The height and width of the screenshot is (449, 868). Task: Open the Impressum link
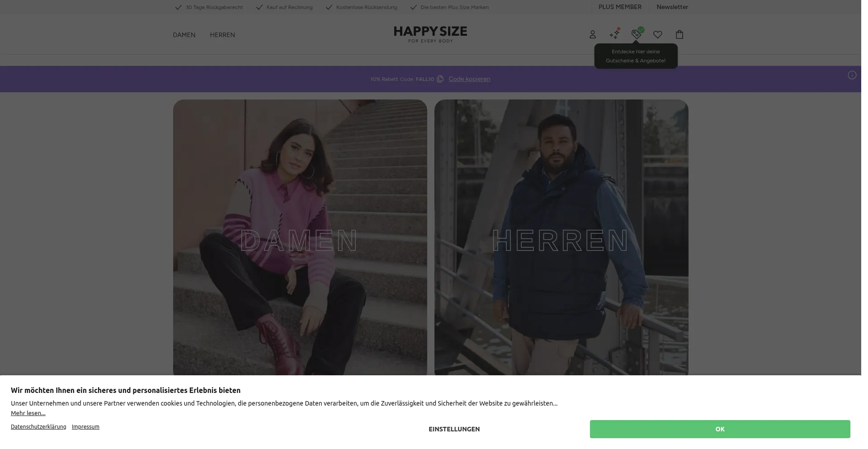coord(85,426)
